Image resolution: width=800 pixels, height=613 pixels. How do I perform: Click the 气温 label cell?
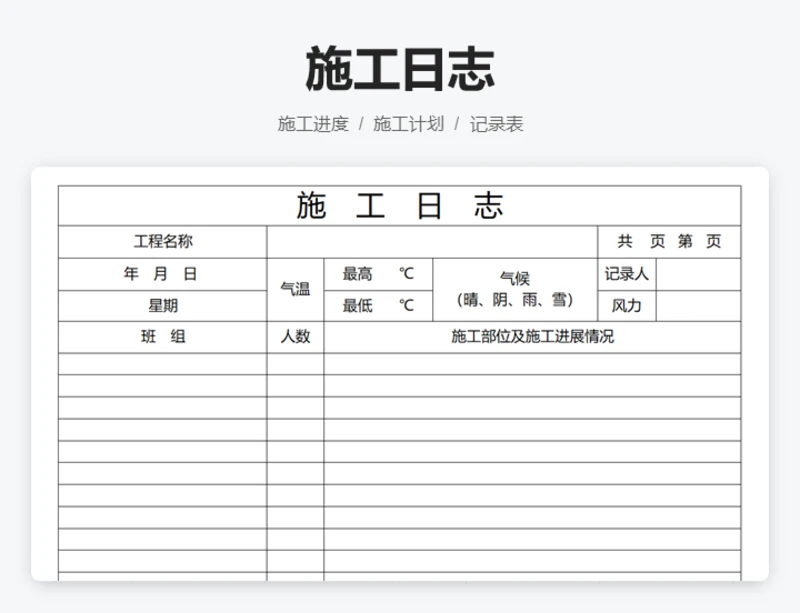[x=295, y=290]
